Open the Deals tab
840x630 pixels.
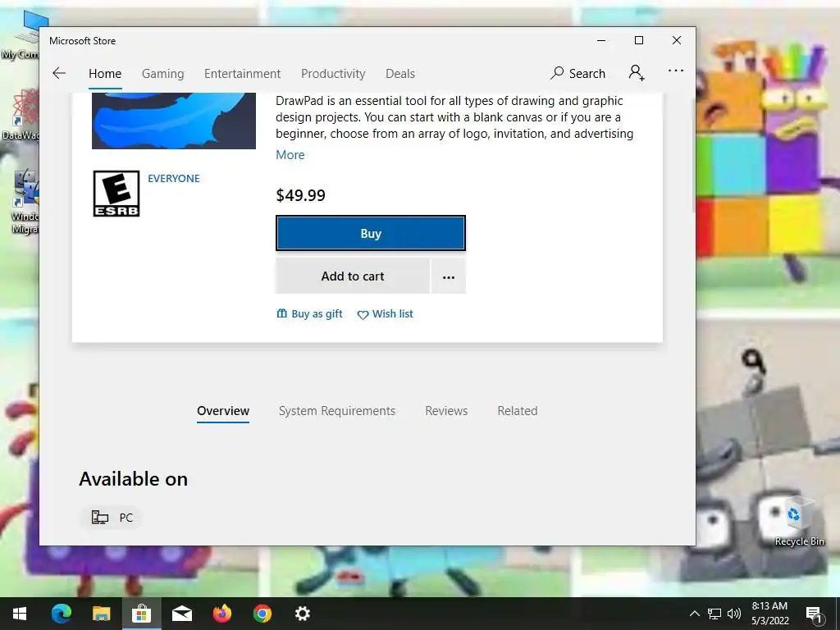pos(400,73)
